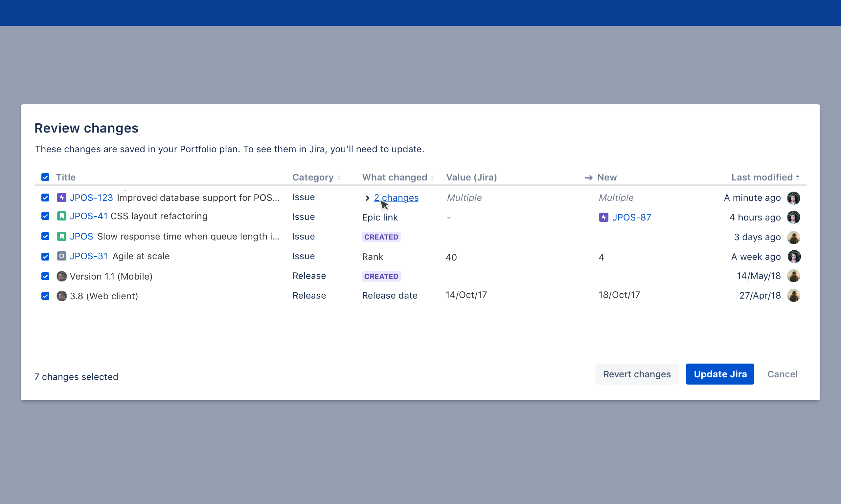Click the release icon beside Version 1.1 (Mobile)
Viewport: 841px width, 504px height.
[61, 276]
